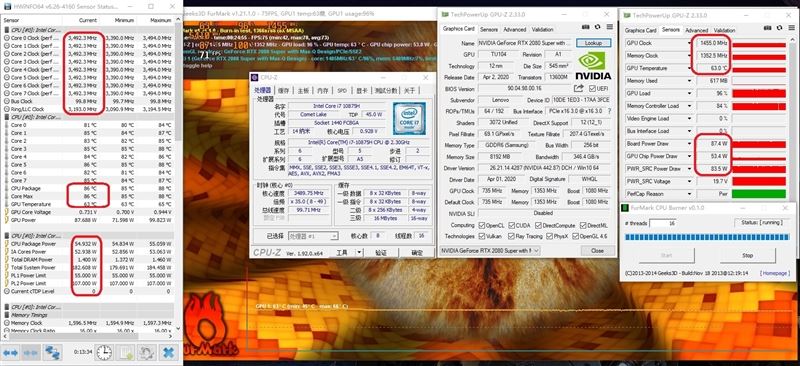Switch to Sensors tab in GPU-Z Graphics Card window
The width and height of the screenshot is (800, 366).
489,30
